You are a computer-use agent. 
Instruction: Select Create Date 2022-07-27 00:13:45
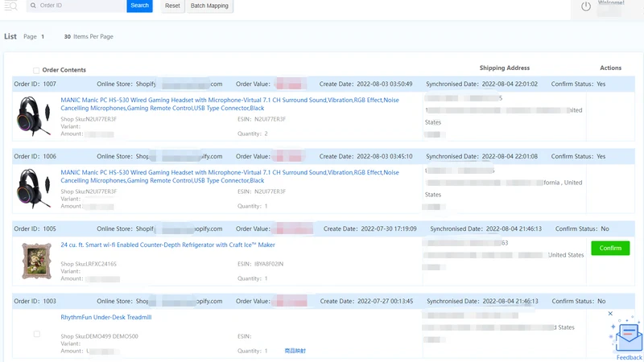(x=367, y=301)
